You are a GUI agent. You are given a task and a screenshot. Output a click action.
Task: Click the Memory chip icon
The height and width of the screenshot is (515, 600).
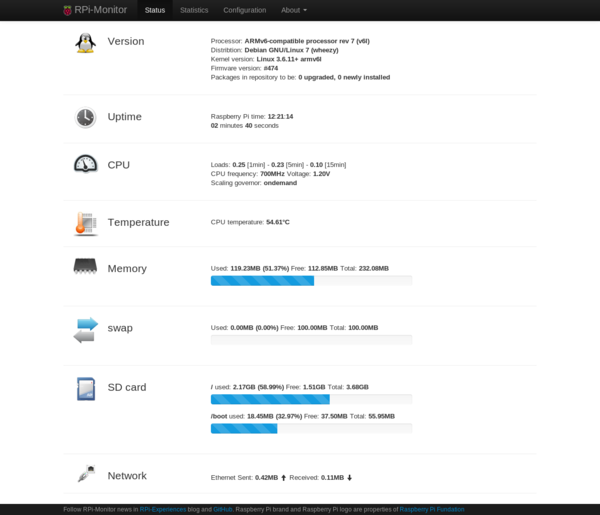coord(85,266)
